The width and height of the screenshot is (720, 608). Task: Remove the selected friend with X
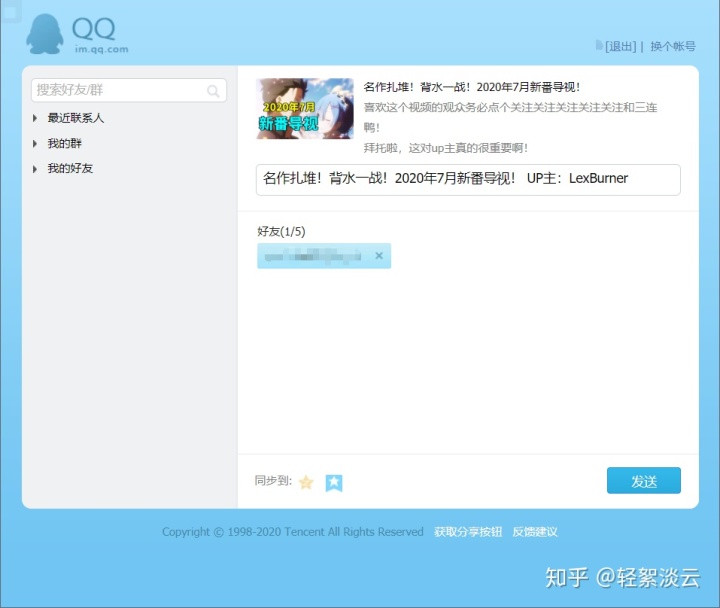379,256
